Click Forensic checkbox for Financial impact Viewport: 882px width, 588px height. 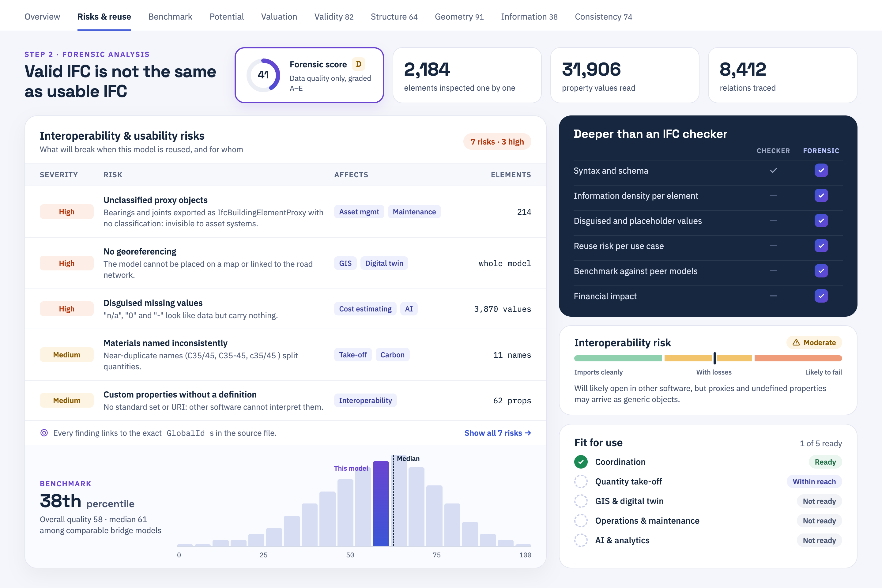[x=821, y=296]
